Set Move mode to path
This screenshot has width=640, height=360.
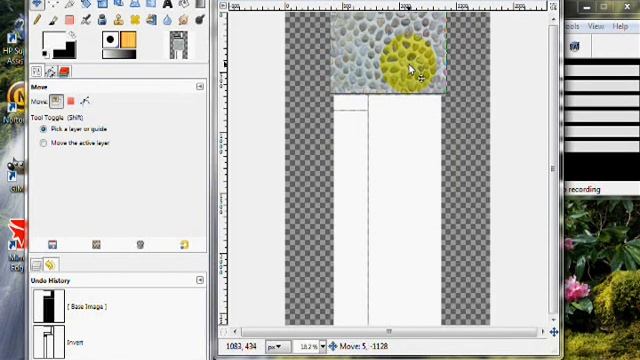point(85,101)
